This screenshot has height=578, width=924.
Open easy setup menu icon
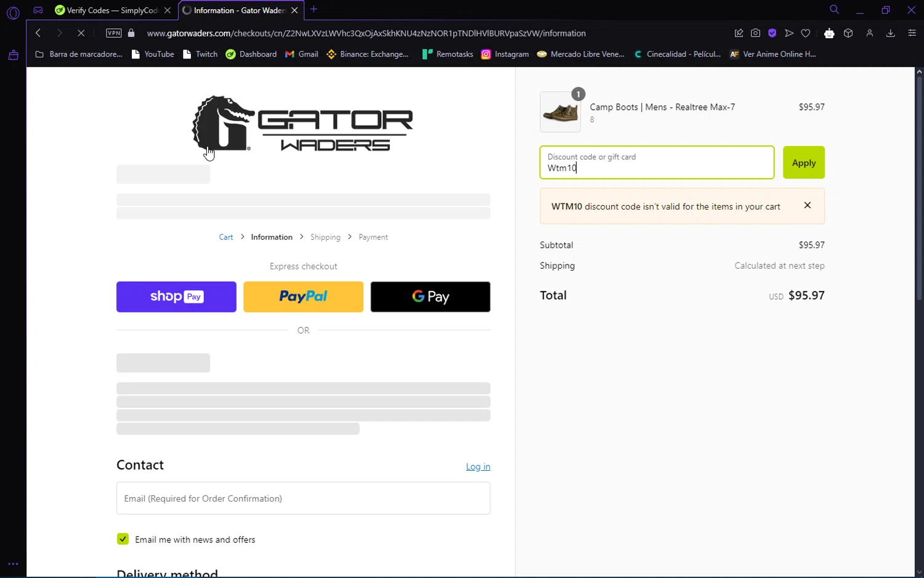(x=912, y=33)
